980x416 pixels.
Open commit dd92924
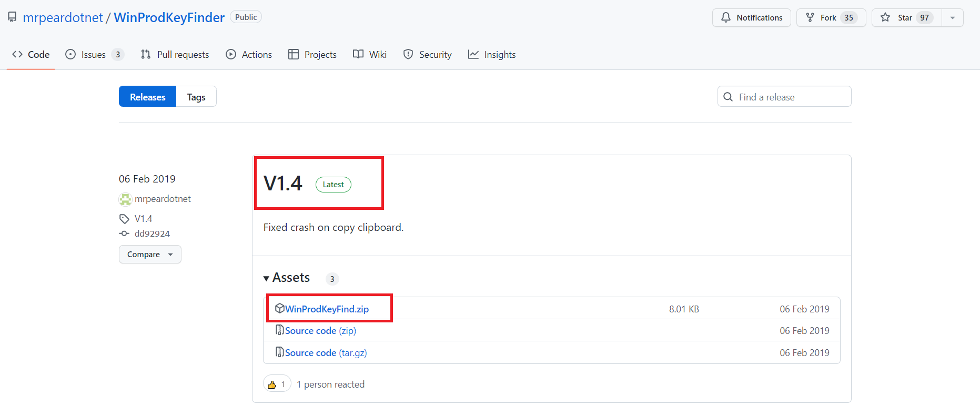tap(152, 234)
